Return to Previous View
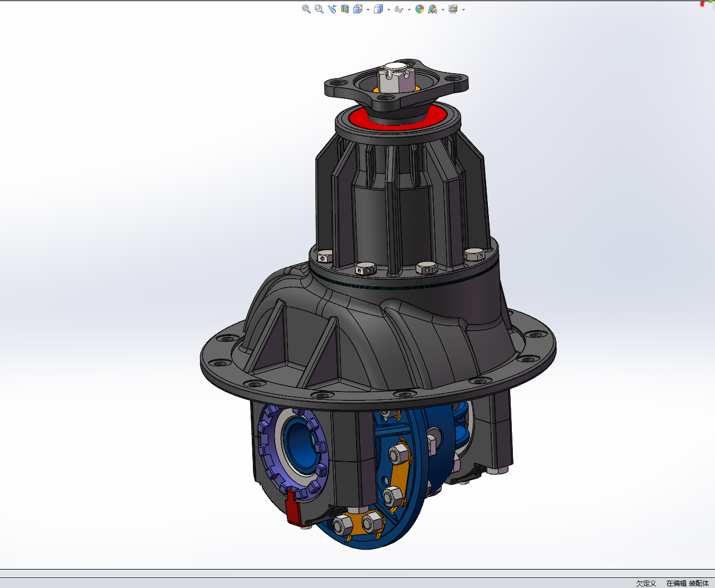Viewport: 715px width, 588px height. pyautogui.click(x=332, y=9)
